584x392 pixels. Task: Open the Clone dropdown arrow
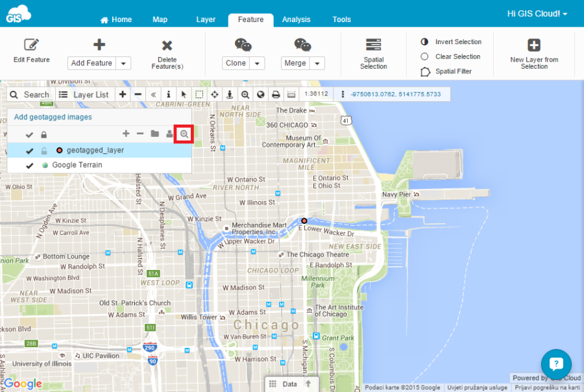[x=257, y=64]
